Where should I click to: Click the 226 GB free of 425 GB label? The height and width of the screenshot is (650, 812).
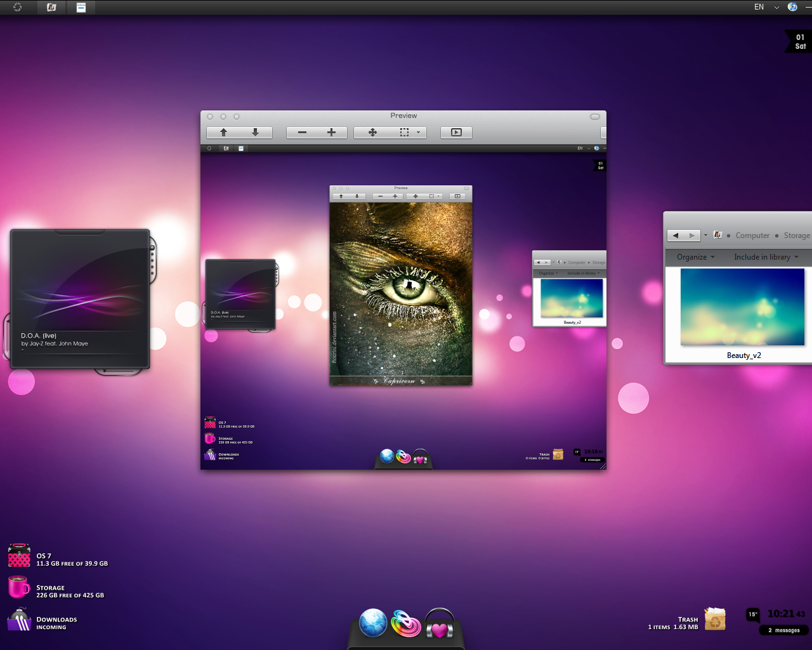pyautogui.click(x=70, y=595)
